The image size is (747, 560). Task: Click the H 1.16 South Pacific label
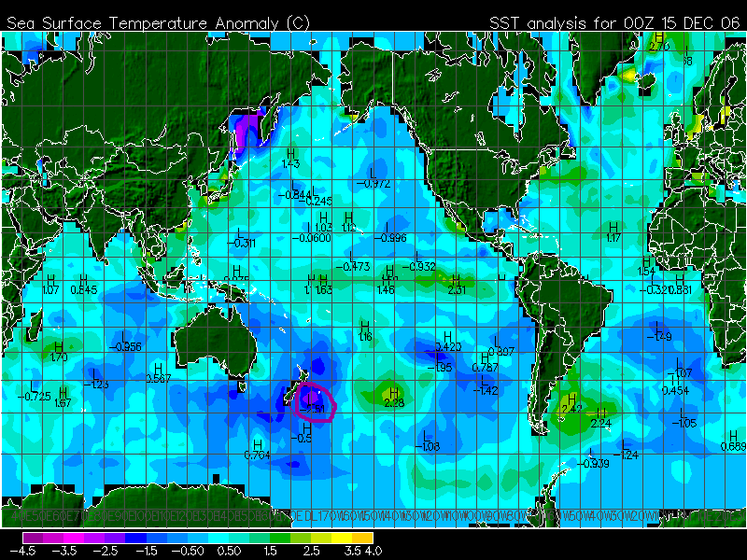pyautogui.click(x=365, y=331)
